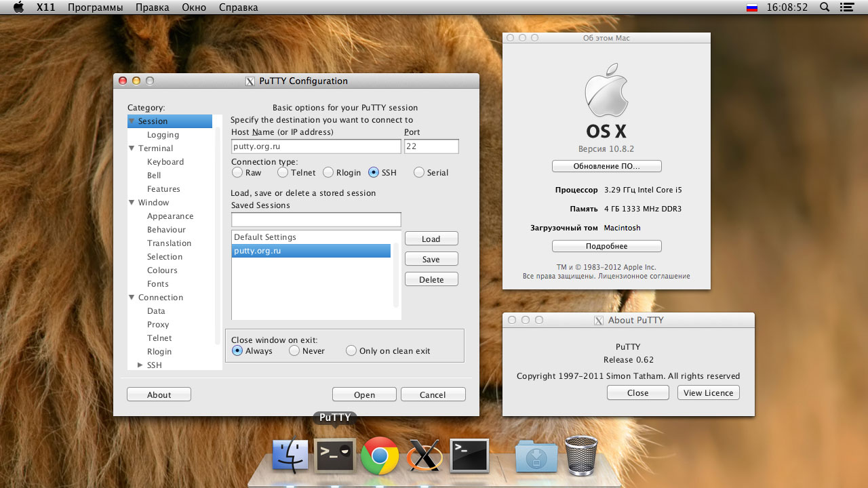Viewport: 868px width, 488px height.
Task: Click the X icon in About PuTTY title
Action: click(x=599, y=321)
